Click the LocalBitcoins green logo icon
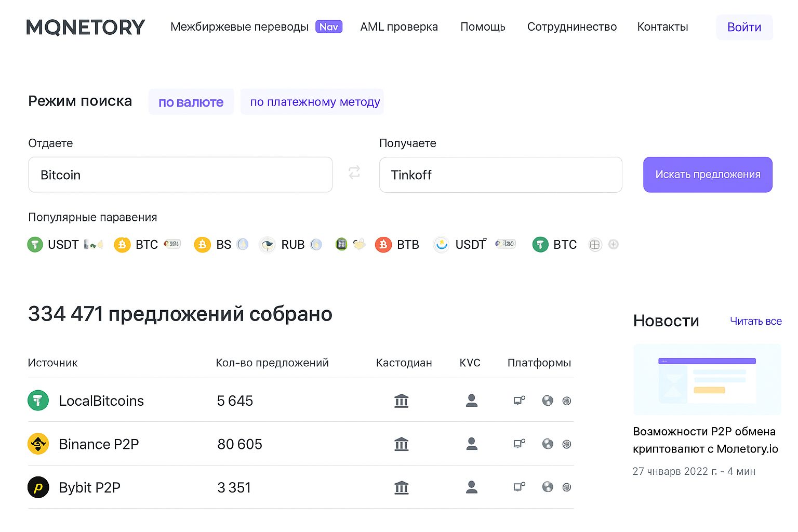Viewport: 798px width, 532px height. click(38, 401)
